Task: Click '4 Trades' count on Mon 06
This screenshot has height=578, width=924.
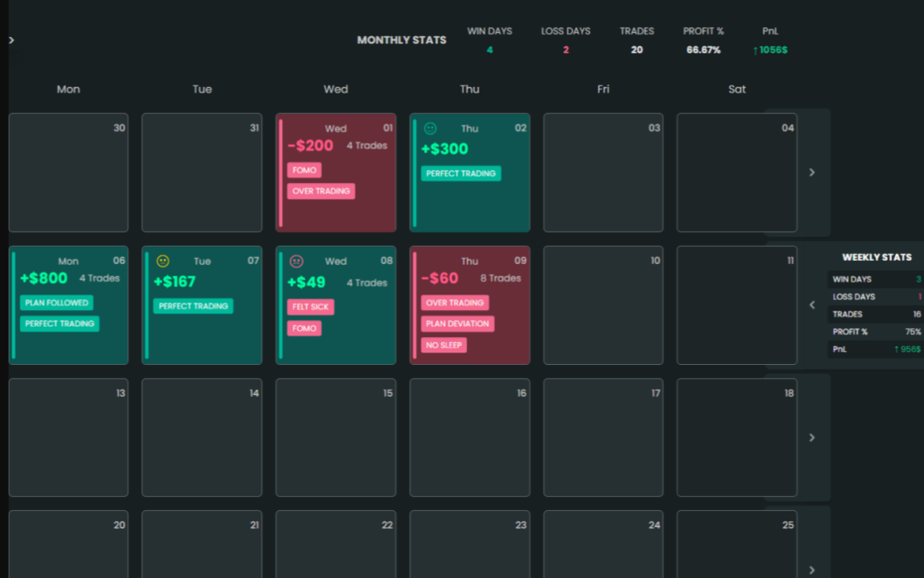Action: click(x=99, y=278)
